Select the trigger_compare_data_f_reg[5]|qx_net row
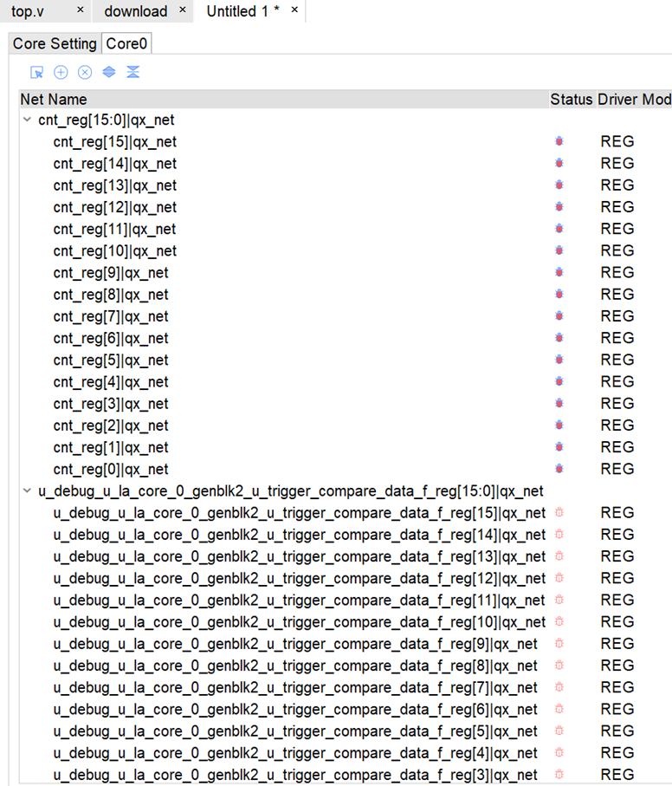This screenshot has width=672, height=786. [x=346, y=731]
